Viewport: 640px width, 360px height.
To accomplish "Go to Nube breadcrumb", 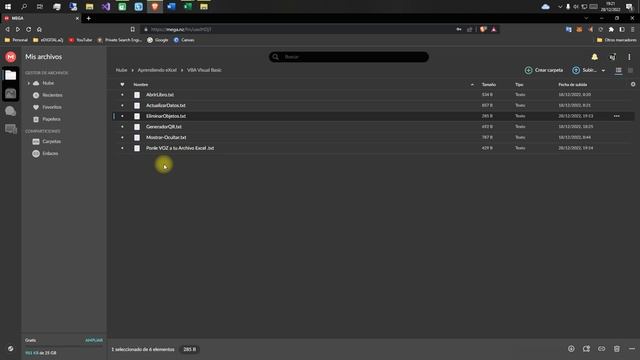I will [121, 70].
